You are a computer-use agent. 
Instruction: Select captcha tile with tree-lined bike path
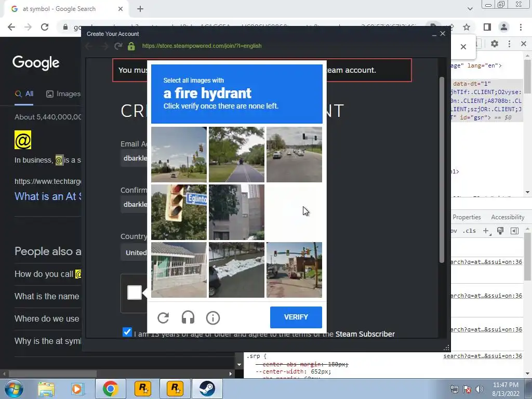point(236,154)
